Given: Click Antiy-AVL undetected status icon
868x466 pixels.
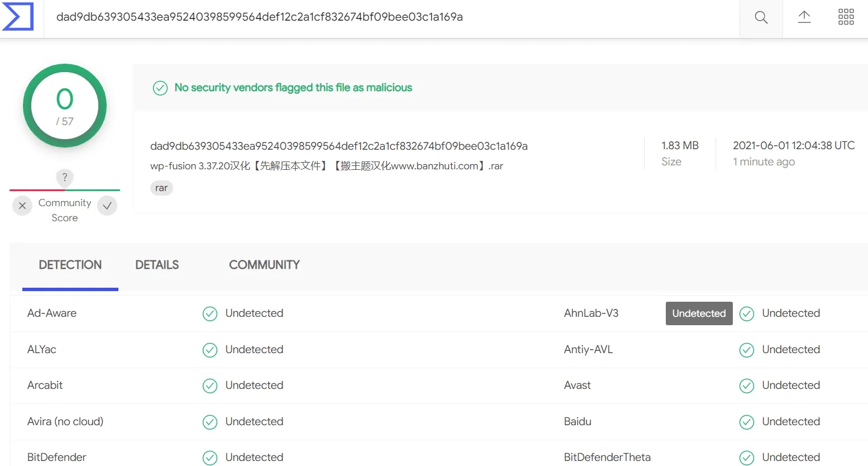Looking at the screenshot, I should (747, 350).
